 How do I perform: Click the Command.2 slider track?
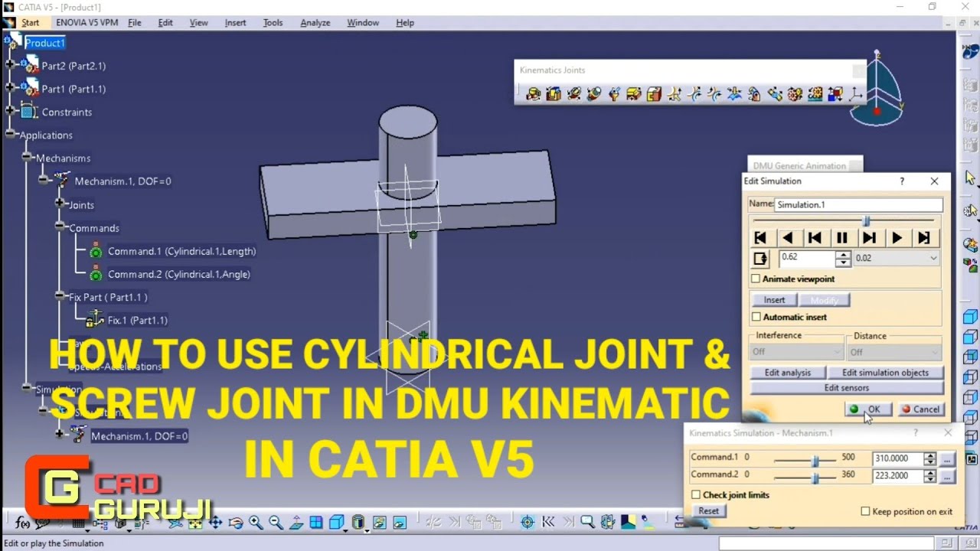coord(805,478)
